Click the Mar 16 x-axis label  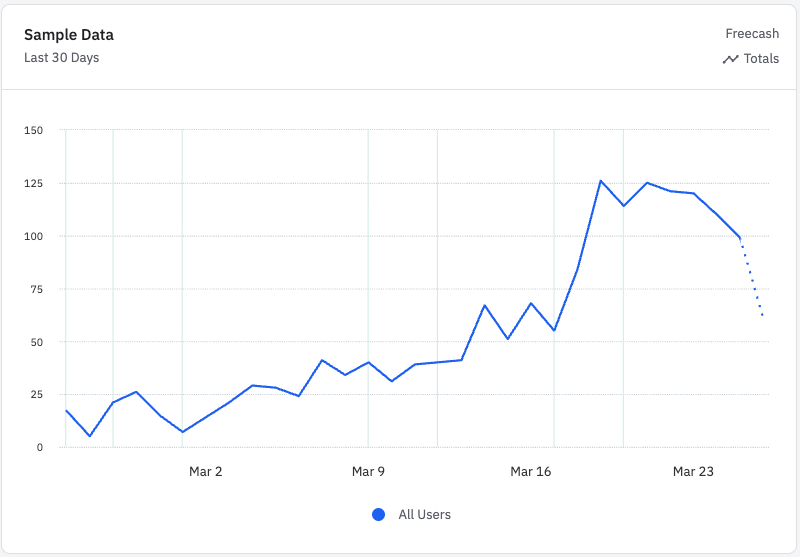[530, 471]
